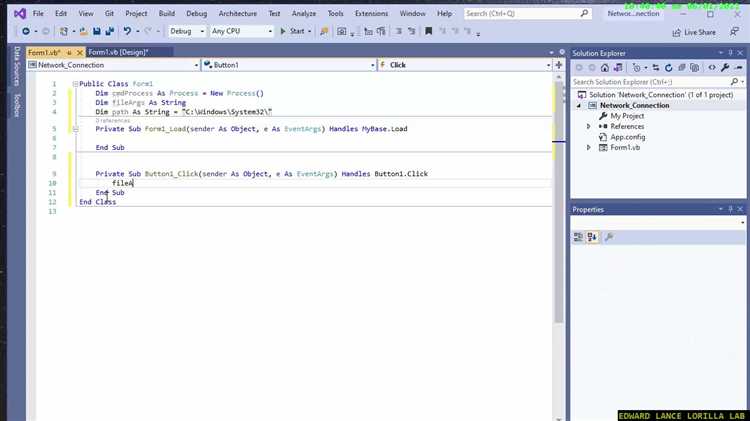The width and height of the screenshot is (750, 421).
Task: Click Sync with Active Document icon
Action: pyautogui.click(x=656, y=68)
